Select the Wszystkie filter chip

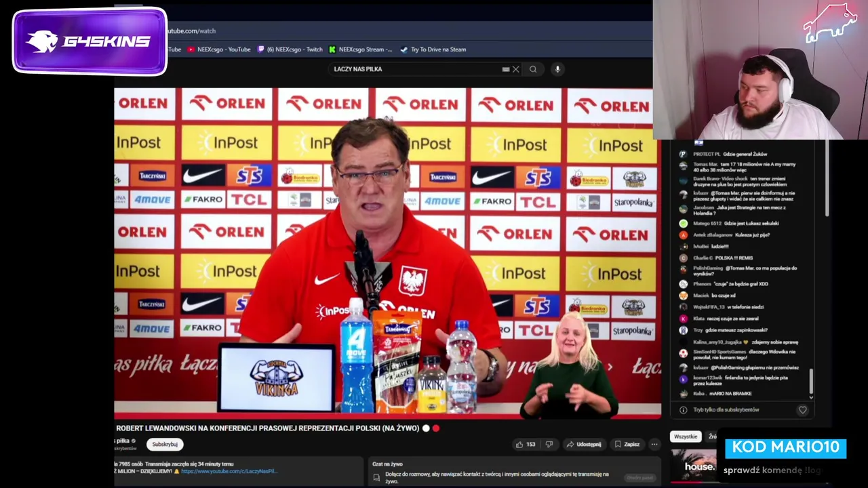(686, 437)
